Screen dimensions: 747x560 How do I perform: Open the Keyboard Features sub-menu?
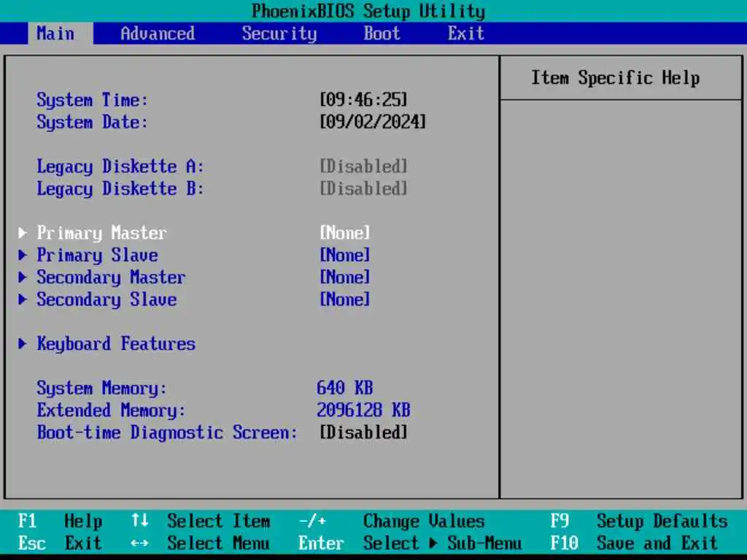tap(116, 344)
